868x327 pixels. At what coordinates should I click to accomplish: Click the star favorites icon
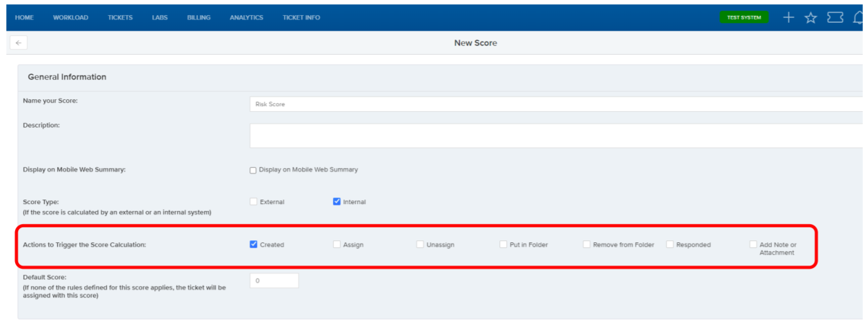coord(811,18)
